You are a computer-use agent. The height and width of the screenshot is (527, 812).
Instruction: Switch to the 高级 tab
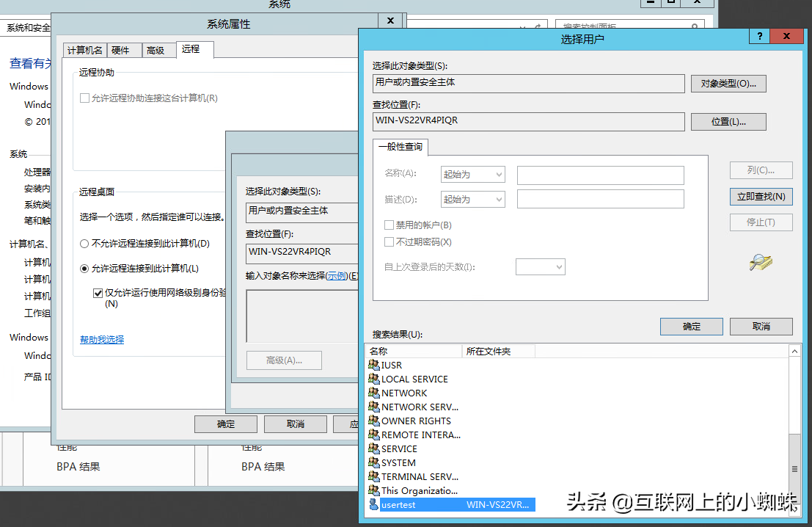159,50
